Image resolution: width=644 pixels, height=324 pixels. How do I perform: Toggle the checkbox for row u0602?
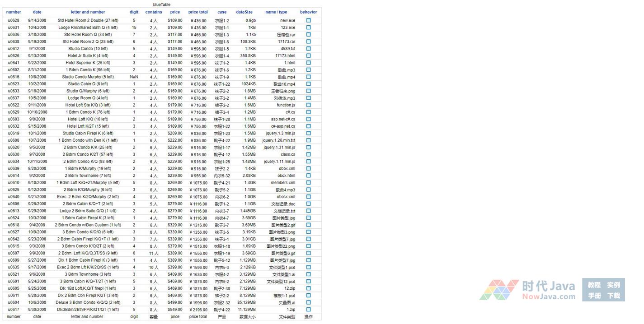coord(309,70)
